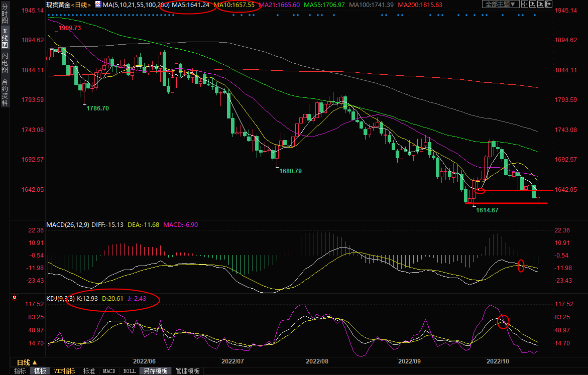Click the small KDJ panel settings icon
Screen dimensions: 588x375
[x=16, y=297]
